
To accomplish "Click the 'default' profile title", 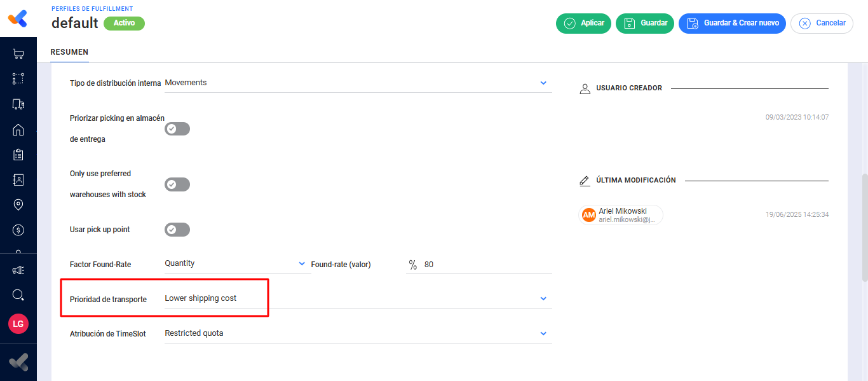I will 75,23.
